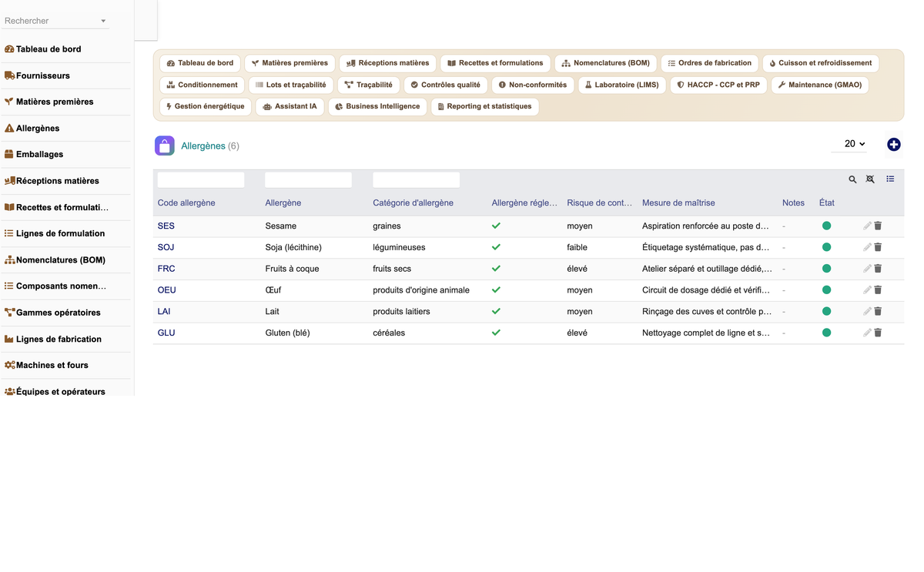Screen dimensions: 924x572
Task: Delete the LAI Lait row trash icon
Action: tap(878, 312)
